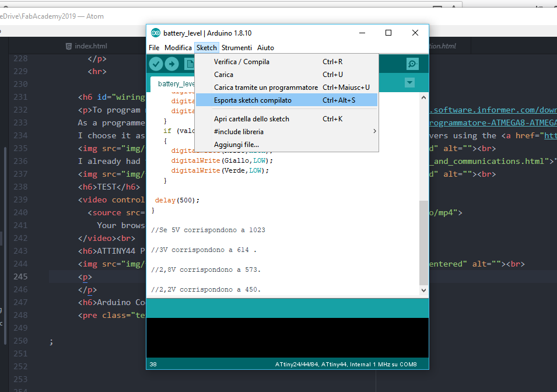Image resolution: width=557 pixels, height=392 pixels.
Task: Open the Modifica menu
Action: click(178, 48)
